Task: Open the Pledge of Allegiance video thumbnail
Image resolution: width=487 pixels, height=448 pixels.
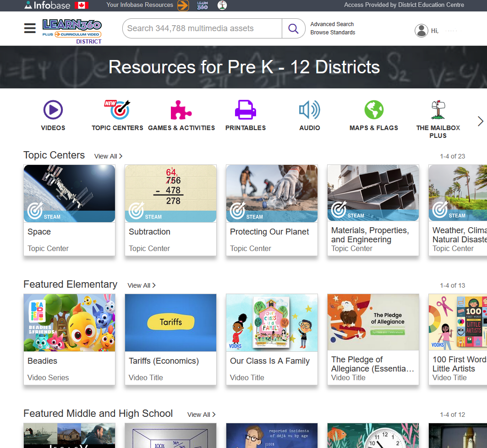Action: pyautogui.click(x=373, y=322)
